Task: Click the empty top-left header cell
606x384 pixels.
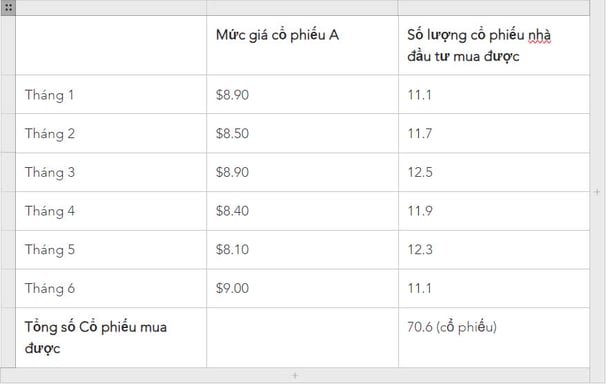Action: (x=111, y=45)
